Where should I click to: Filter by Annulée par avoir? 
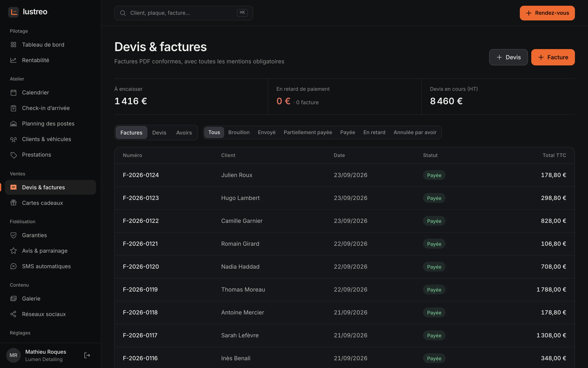click(415, 132)
